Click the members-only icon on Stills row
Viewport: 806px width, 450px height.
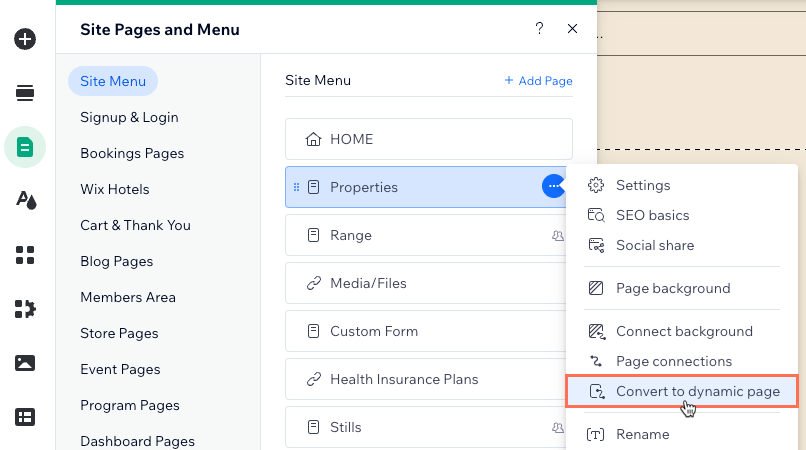(x=558, y=427)
